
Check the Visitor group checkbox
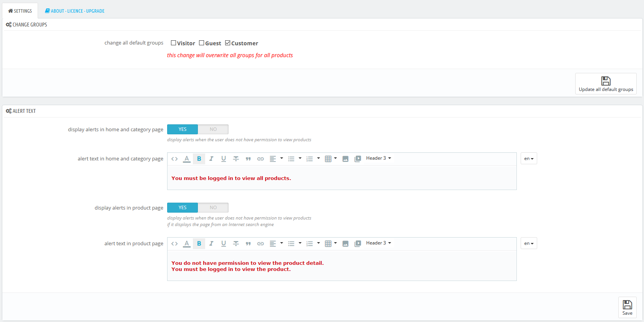[174, 43]
